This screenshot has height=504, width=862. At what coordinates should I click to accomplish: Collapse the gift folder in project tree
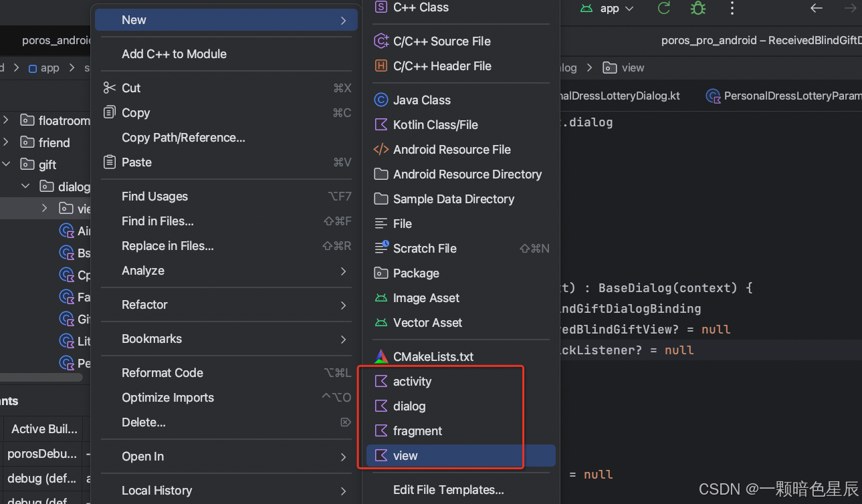click(6, 164)
